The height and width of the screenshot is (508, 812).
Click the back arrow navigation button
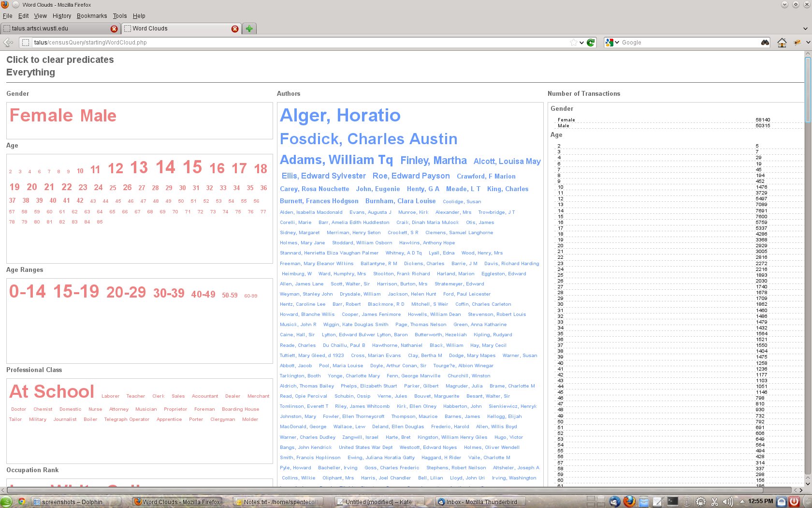8,43
